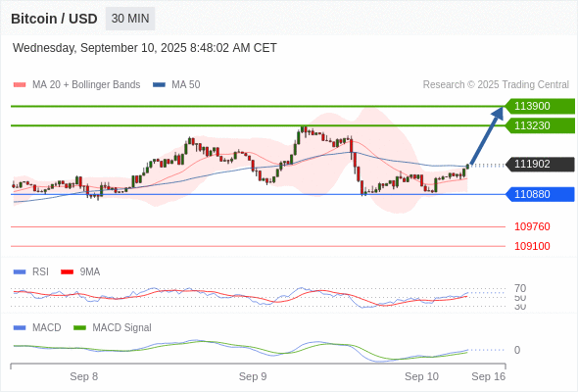Click the MA 50 blue legend swatch
578x392 pixels.
tap(159, 85)
